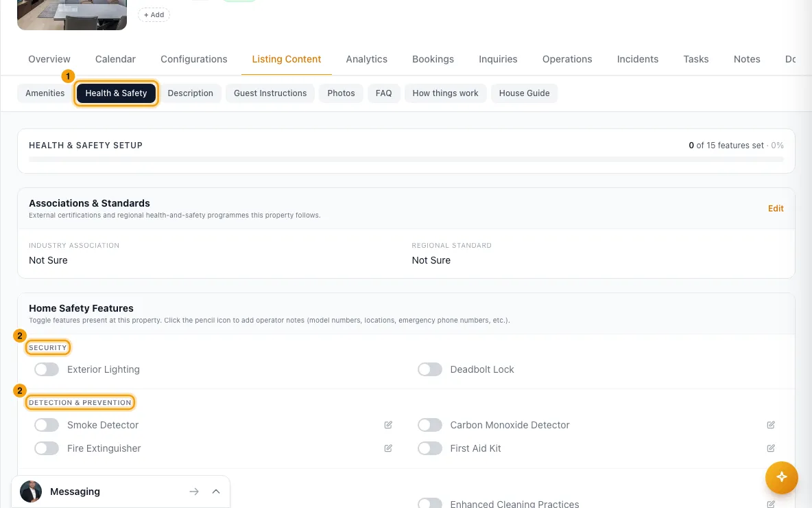Turn on First Aid Kit switch
Viewport: 812px width, 508px height.
click(x=430, y=448)
